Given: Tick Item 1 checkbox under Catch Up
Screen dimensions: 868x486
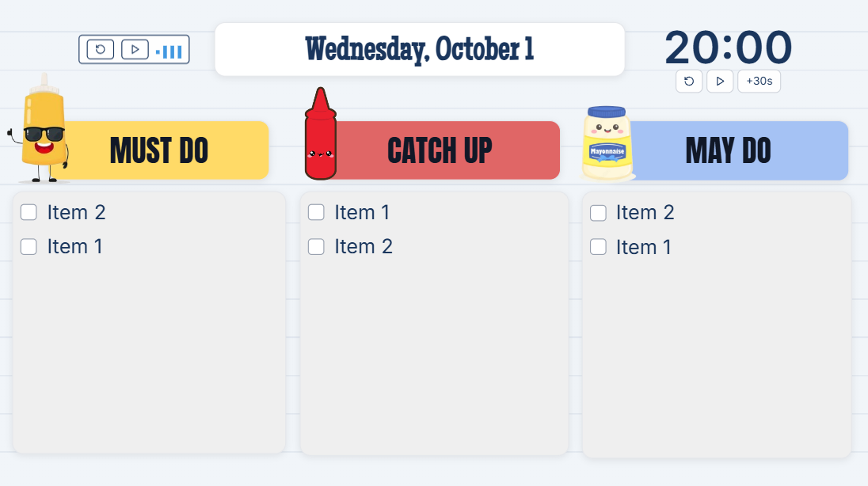Looking at the screenshot, I should click(316, 212).
